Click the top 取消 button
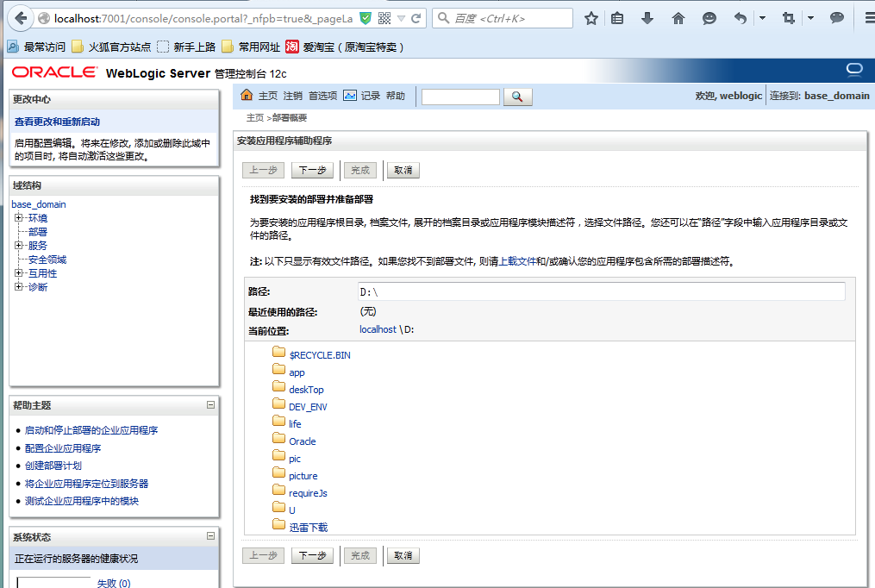Screen dimensions: 875x588 [x=403, y=170]
